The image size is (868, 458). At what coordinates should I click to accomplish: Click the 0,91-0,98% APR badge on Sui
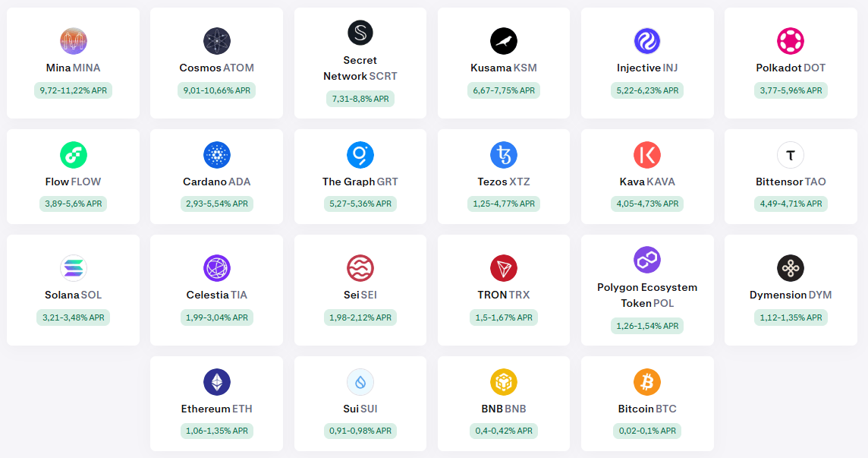(360, 431)
